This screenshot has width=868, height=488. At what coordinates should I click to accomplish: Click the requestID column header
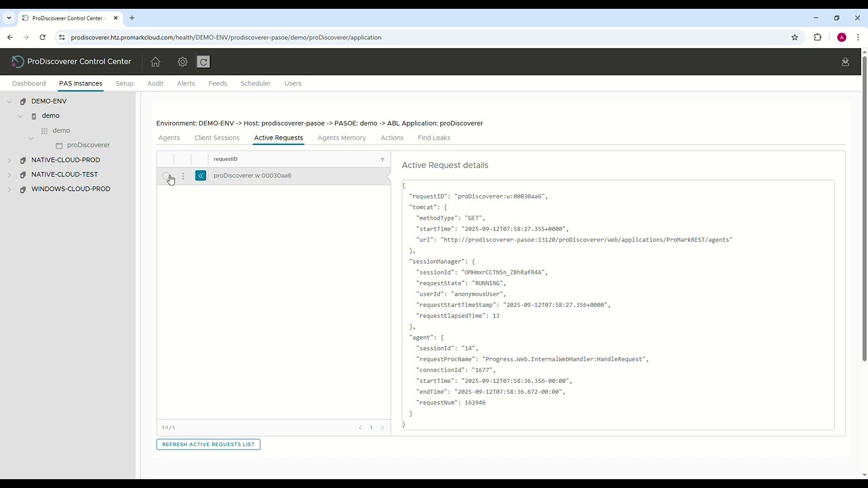(x=225, y=159)
